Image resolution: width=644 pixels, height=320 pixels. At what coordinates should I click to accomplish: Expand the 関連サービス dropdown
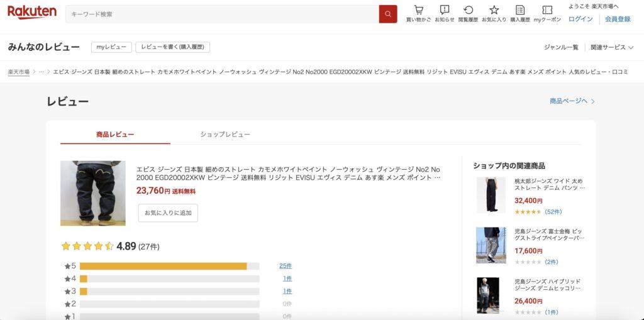612,47
